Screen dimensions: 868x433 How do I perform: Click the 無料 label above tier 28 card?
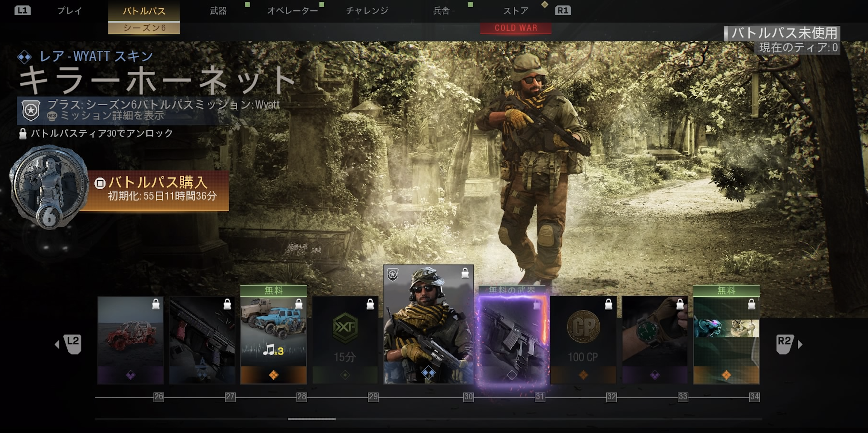[x=274, y=291]
